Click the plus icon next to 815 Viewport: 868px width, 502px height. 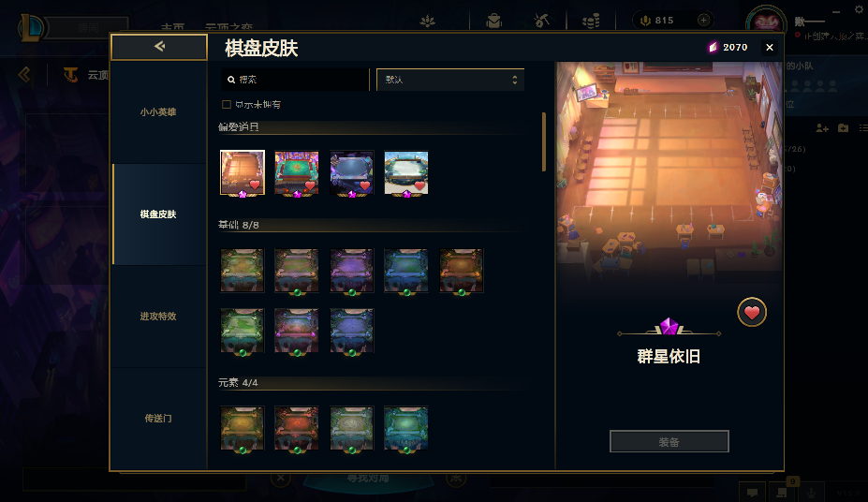click(x=703, y=20)
